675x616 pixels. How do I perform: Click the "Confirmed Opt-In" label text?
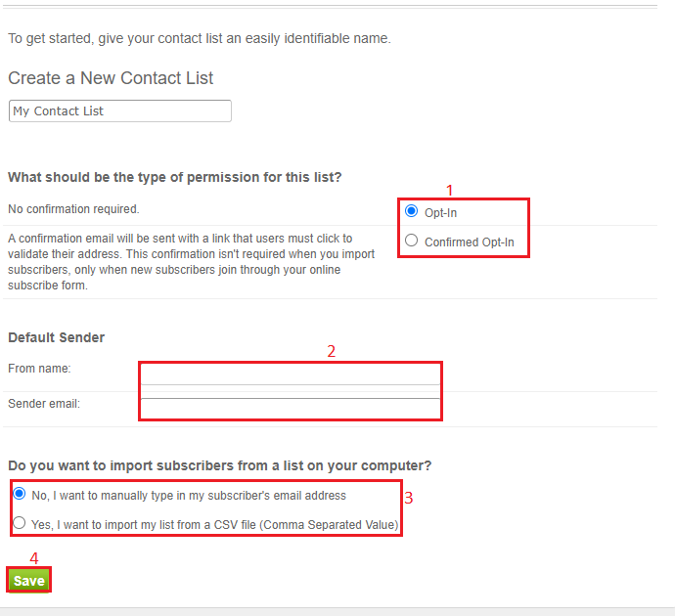click(x=469, y=242)
